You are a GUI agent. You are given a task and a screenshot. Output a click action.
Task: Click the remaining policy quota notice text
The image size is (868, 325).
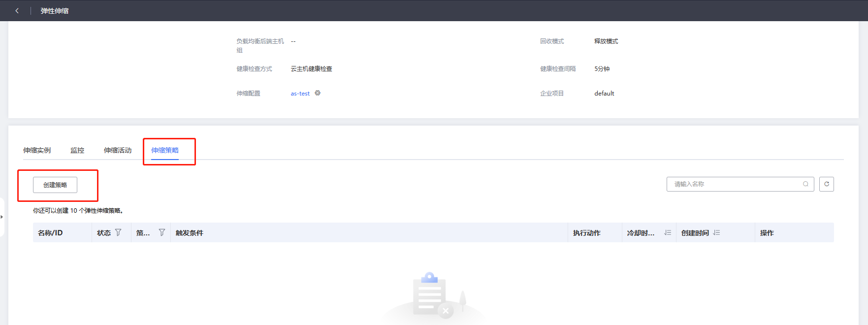[x=78, y=211]
